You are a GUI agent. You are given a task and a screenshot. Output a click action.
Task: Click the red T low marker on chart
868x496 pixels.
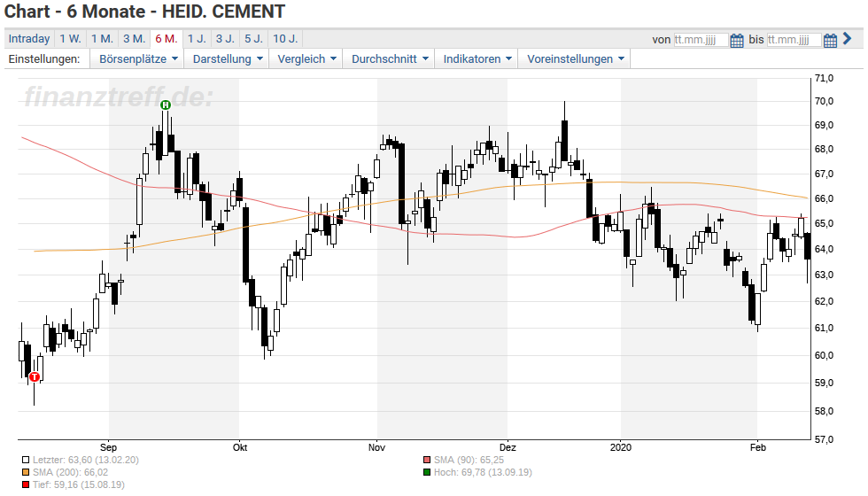click(35, 377)
